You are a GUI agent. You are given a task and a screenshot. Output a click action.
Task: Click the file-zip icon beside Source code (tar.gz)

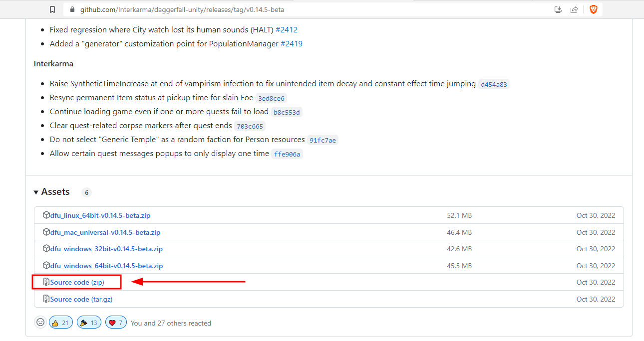point(46,299)
